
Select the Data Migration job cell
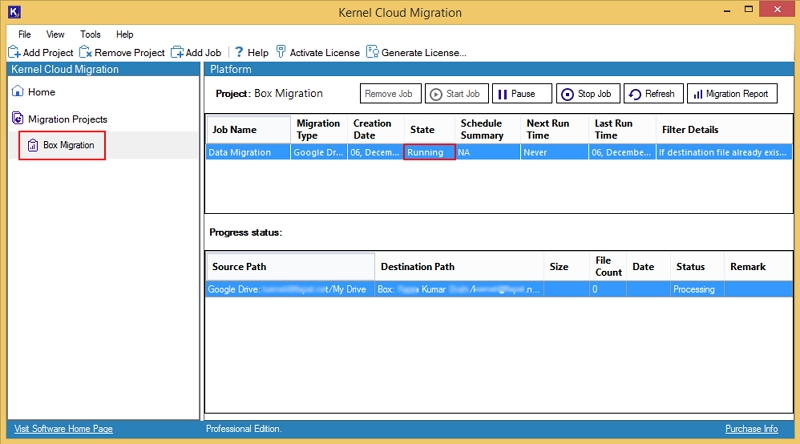[x=248, y=152]
